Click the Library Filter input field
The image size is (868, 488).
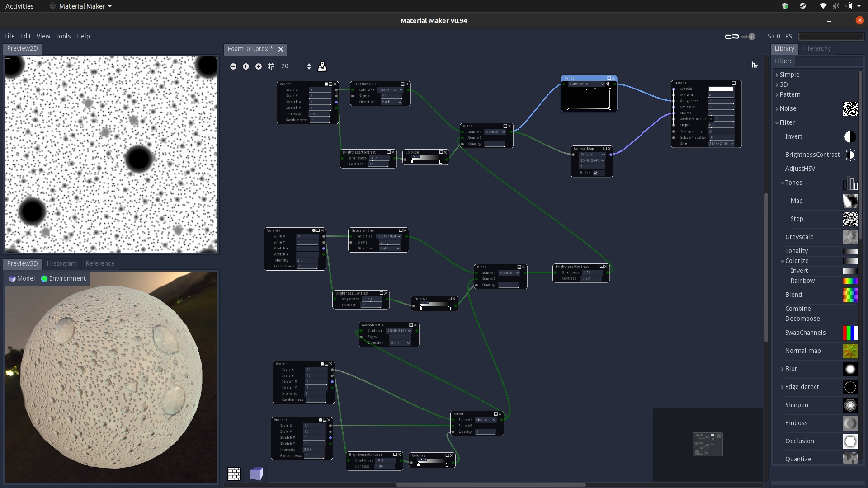coord(827,61)
